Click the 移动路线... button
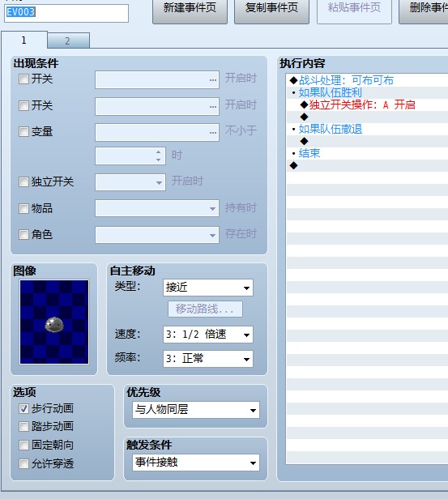 [x=205, y=309]
